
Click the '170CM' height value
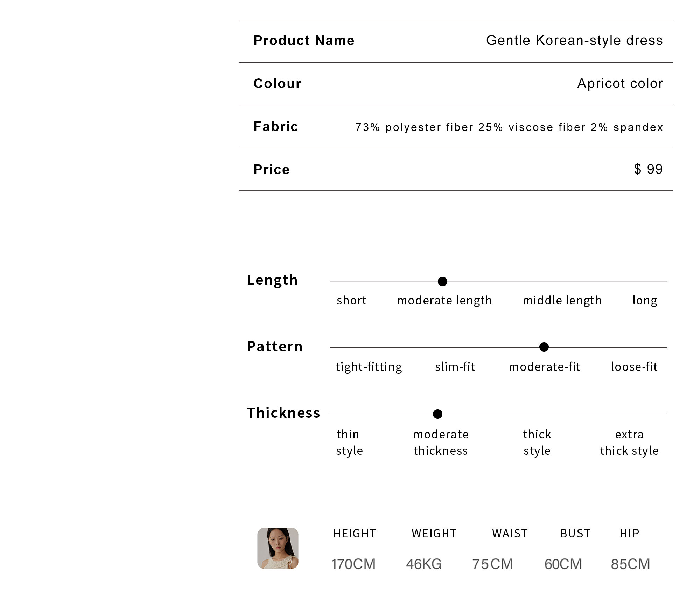point(353,564)
